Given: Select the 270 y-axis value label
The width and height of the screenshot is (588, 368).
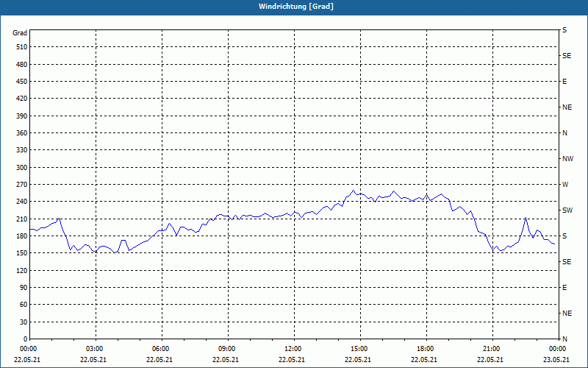Looking at the screenshot, I should (22, 185).
